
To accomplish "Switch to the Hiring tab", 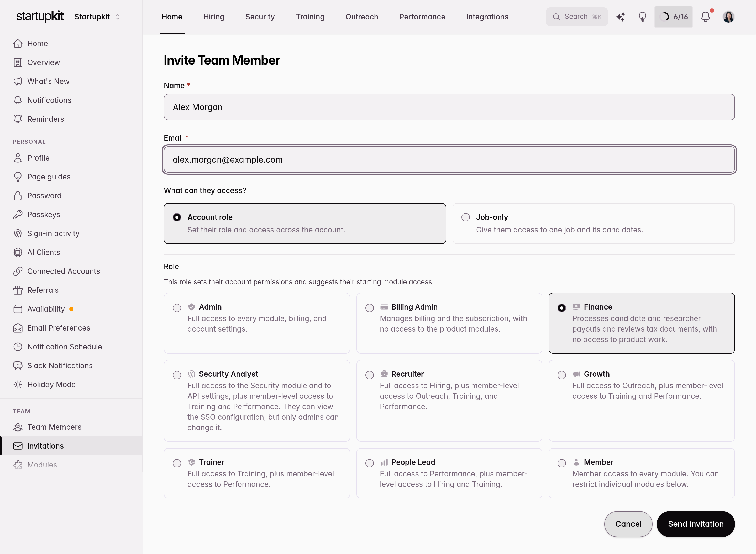I will 214,17.
